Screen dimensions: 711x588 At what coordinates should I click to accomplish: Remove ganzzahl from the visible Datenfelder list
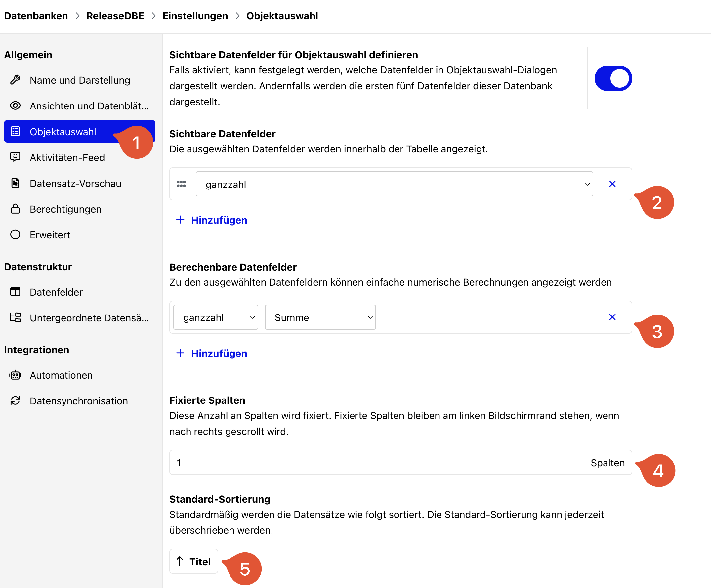pos(612,184)
